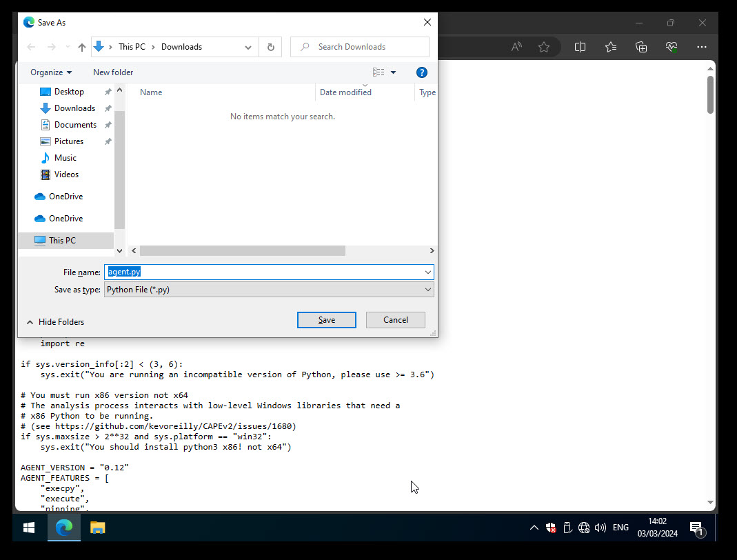Open File Explorer from the taskbar
The width and height of the screenshot is (737, 560).
click(98, 528)
